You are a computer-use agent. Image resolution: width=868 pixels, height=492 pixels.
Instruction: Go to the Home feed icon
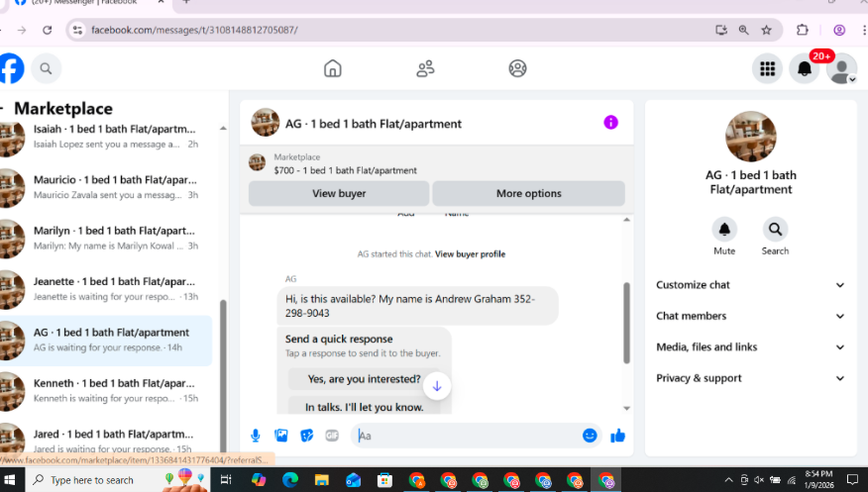click(333, 68)
